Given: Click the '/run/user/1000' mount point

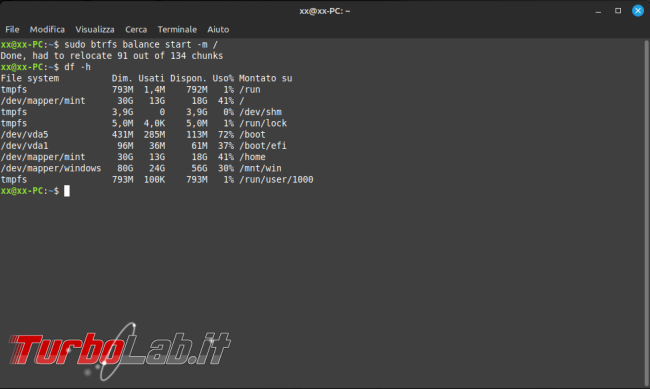Looking at the screenshot, I should pos(276,180).
